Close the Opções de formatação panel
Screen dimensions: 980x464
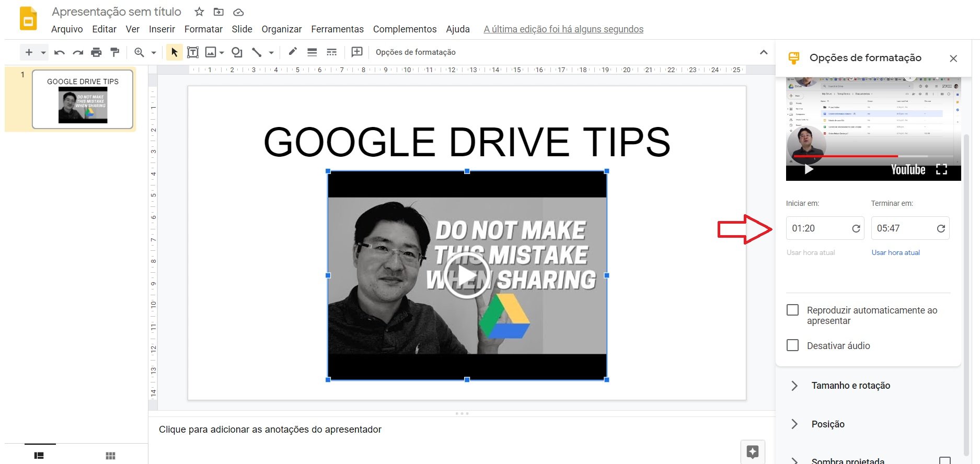point(953,59)
